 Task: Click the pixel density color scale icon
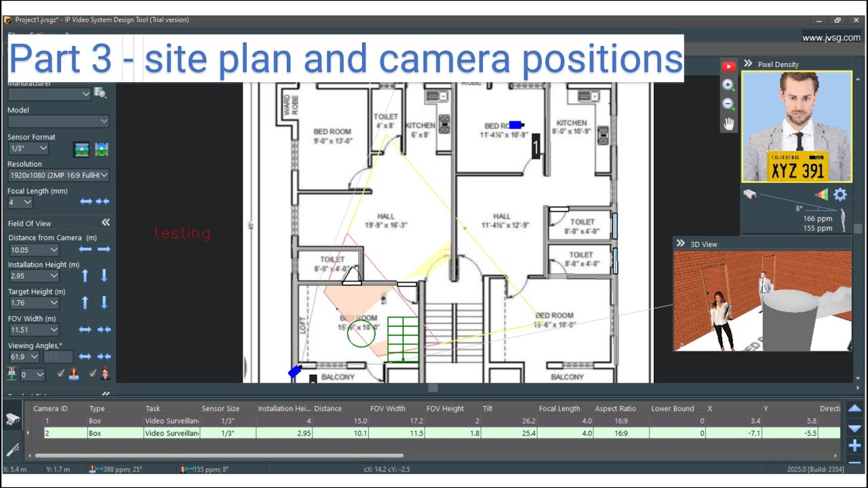tap(821, 195)
